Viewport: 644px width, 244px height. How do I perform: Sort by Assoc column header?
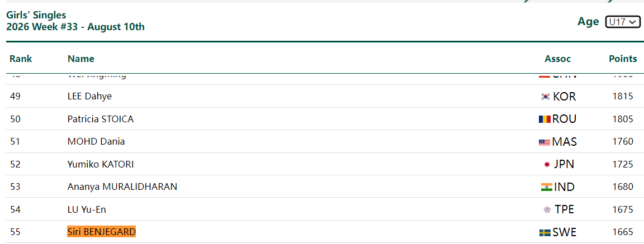[x=558, y=59]
